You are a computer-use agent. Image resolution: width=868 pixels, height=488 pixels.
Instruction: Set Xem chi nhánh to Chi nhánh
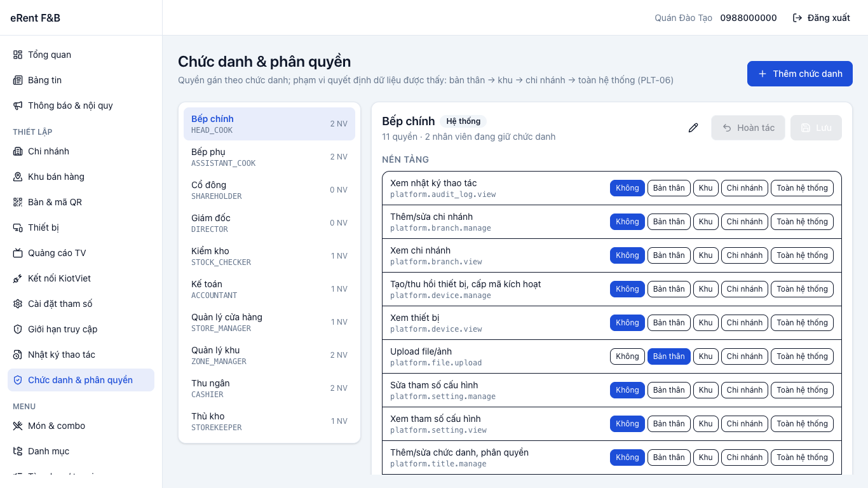coord(745,255)
